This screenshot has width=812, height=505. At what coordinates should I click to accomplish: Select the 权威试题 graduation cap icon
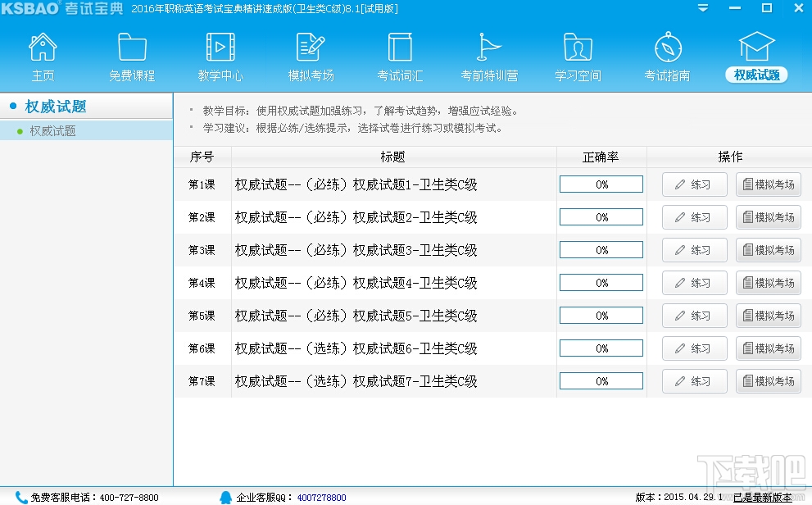(756, 47)
